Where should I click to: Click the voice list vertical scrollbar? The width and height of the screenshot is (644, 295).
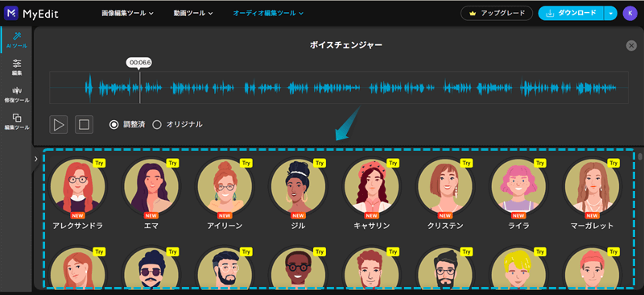(640, 156)
